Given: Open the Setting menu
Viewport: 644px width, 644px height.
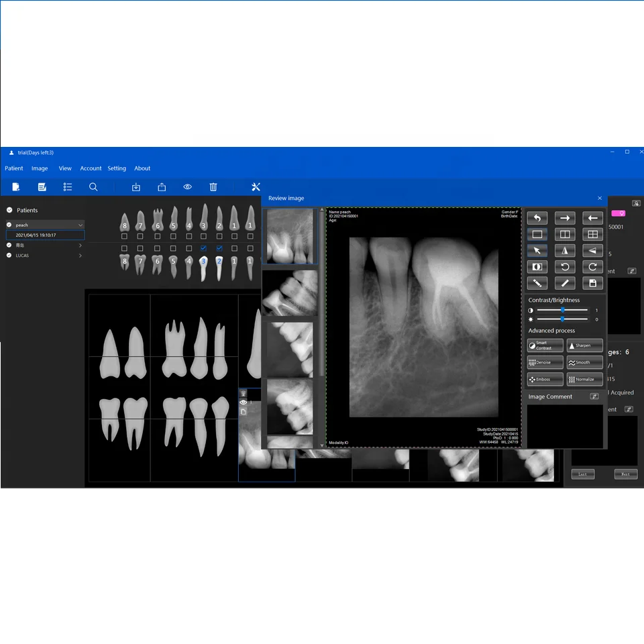Looking at the screenshot, I should click(x=117, y=168).
